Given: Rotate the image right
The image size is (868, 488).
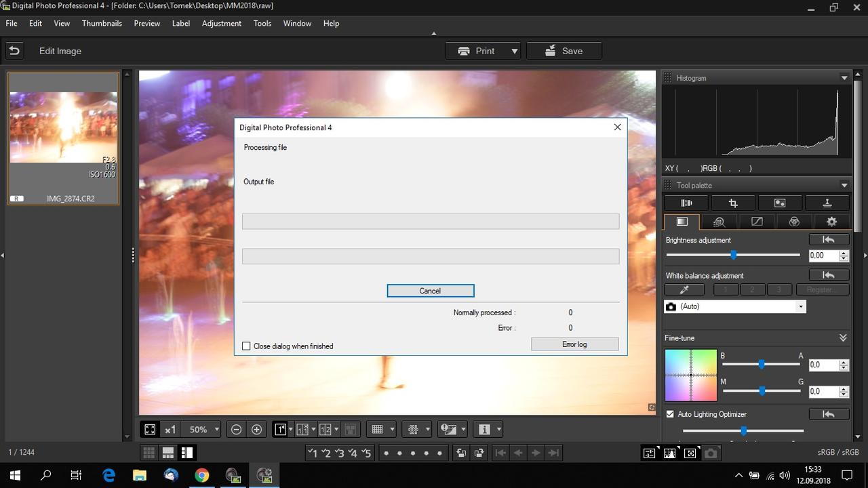Looking at the screenshot, I should pyautogui.click(x=479, y=453).
